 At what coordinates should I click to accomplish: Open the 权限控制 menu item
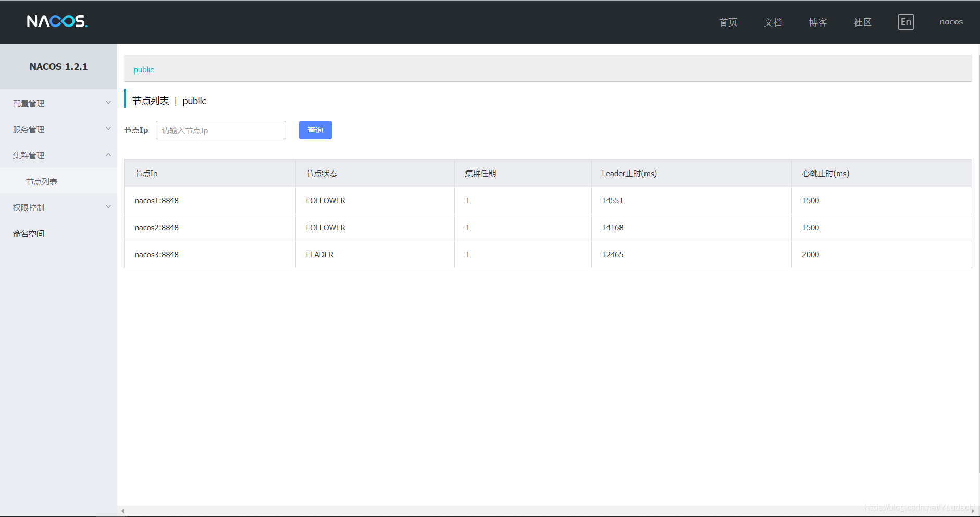point(58,207)
